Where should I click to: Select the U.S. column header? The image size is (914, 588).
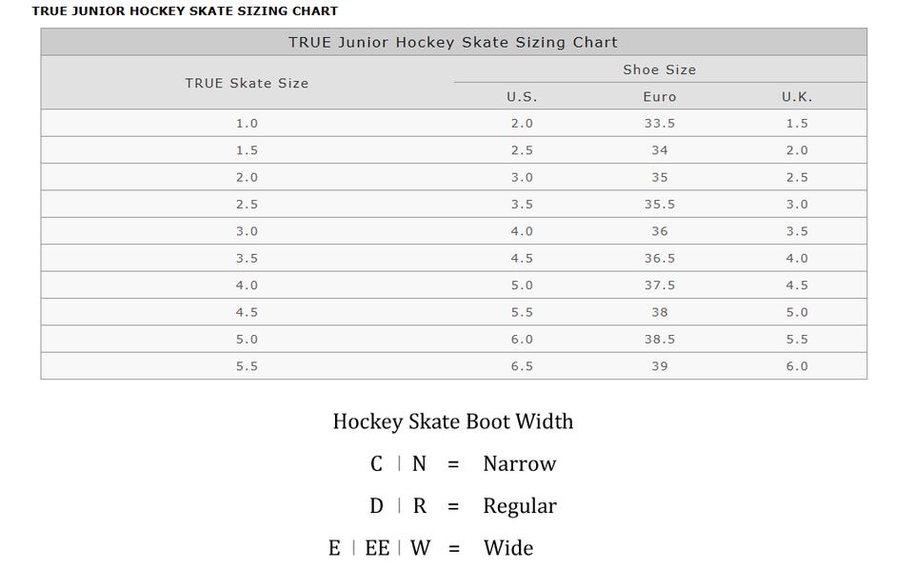click(522, 97)
